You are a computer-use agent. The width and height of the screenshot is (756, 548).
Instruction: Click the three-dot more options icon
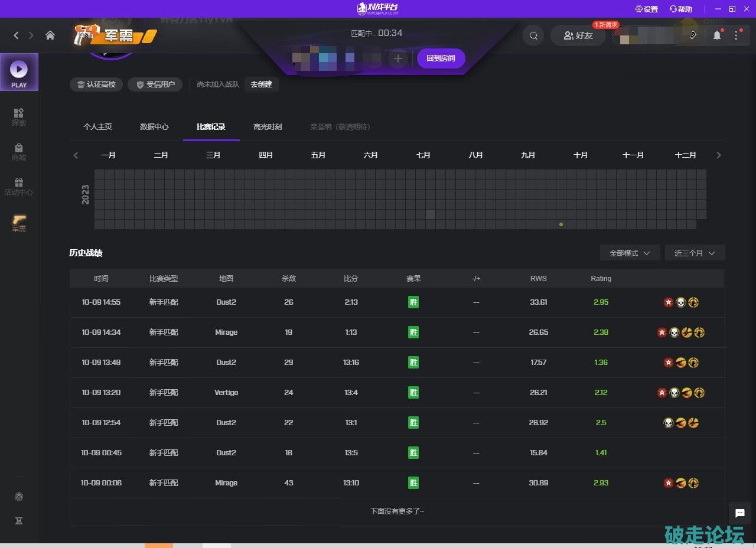pyautogui.click(x=736, y=35)
